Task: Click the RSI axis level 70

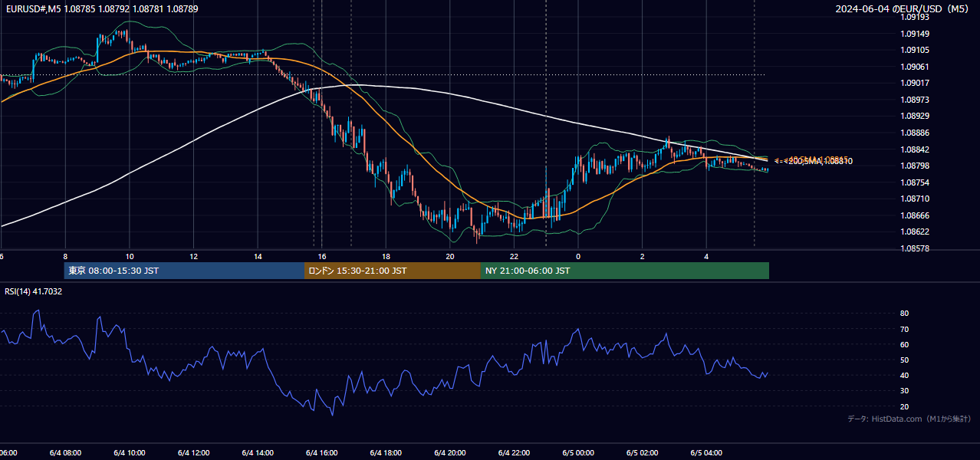Action: (904, 329)
